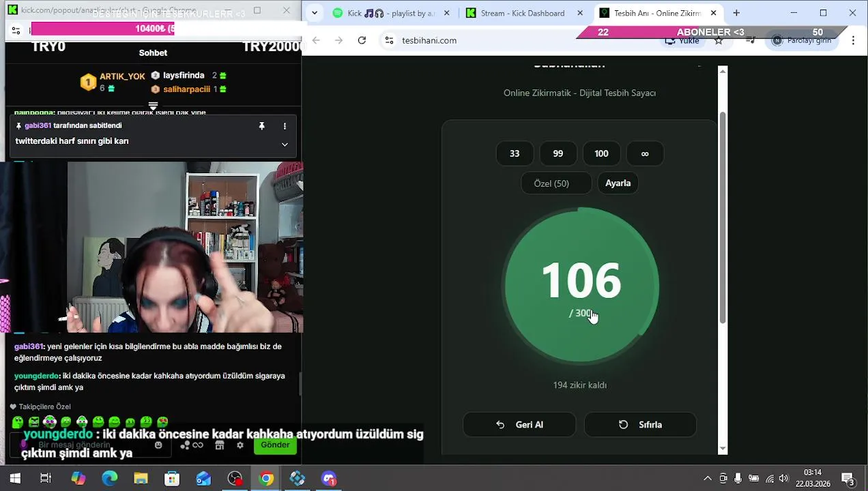Open the Chrome three-dot menu

(x=853, y=40)
